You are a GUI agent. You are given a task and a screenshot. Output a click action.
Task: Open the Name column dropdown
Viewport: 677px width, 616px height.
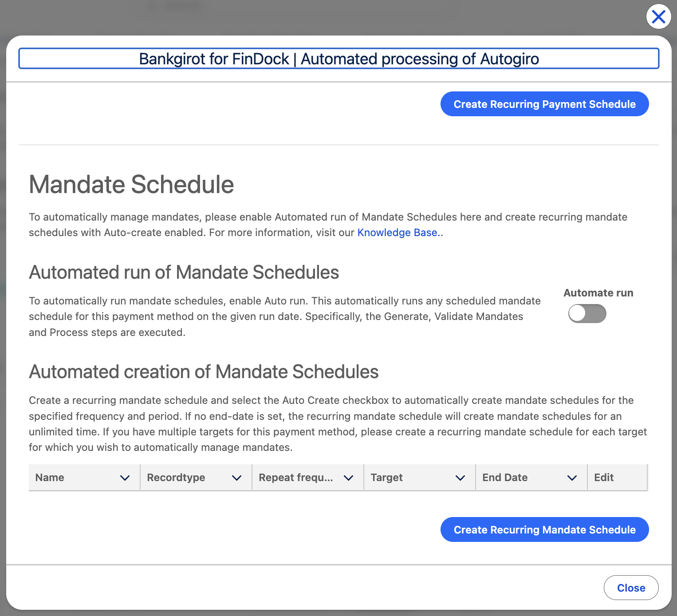click(124, 478)
